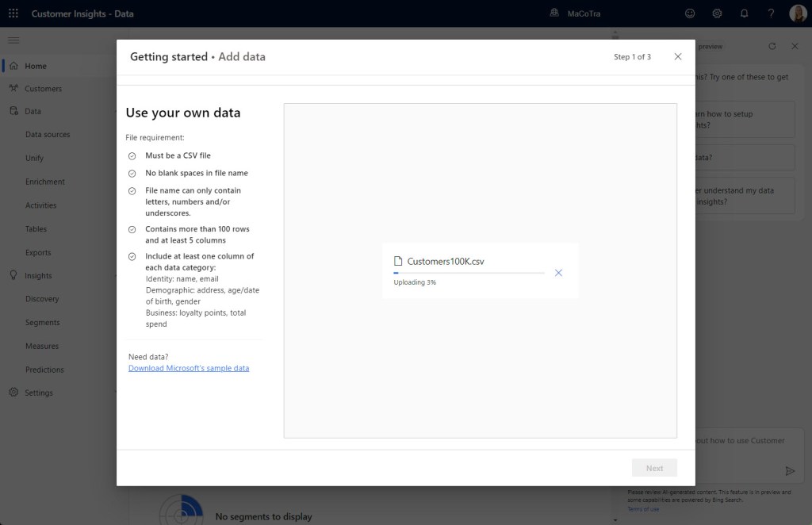
Task: Click the hamburger menu to collapse navigation
Action: (13, 40)
